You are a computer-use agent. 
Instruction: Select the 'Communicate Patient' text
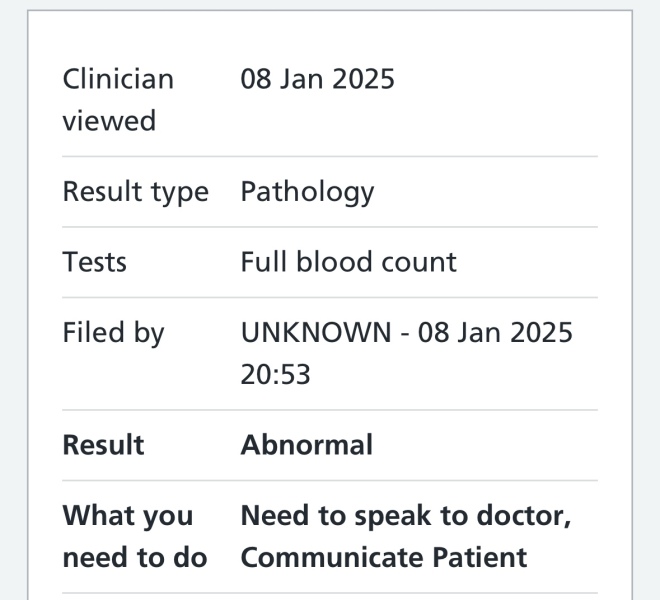coord(383,557)
